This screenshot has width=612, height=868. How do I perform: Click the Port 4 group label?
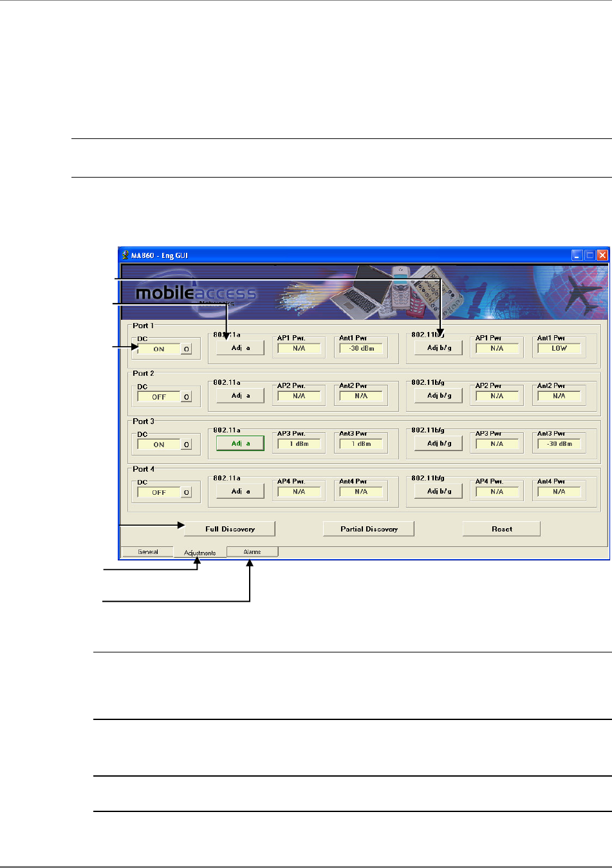144,469
